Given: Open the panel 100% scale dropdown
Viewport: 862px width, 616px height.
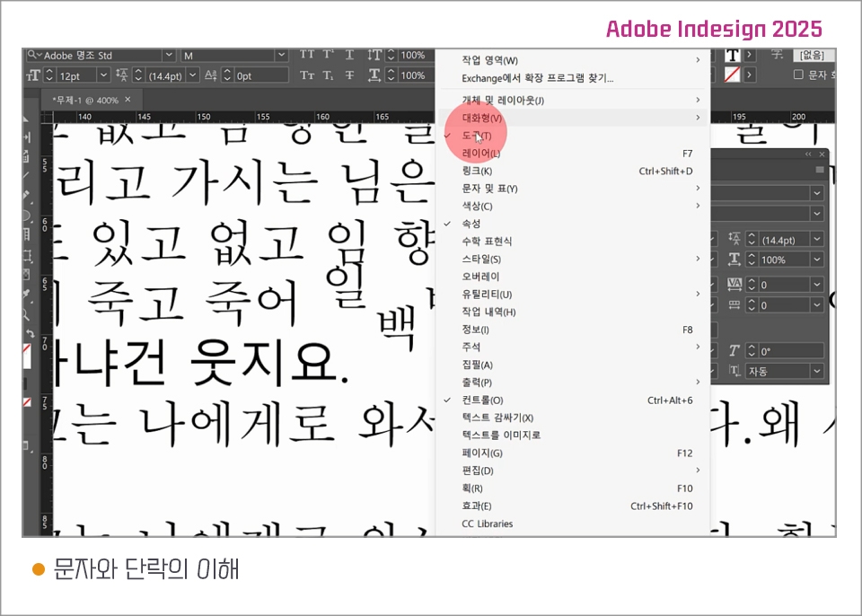Looking at the screenshot, I should [x=817, y=260].
